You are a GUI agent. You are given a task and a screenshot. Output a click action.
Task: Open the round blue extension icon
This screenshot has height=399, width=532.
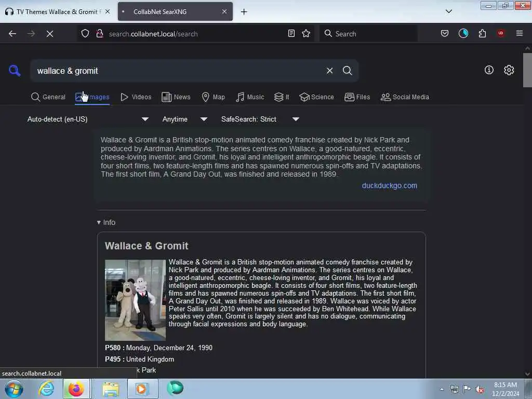pyautogui.click(x=463, y=33)
